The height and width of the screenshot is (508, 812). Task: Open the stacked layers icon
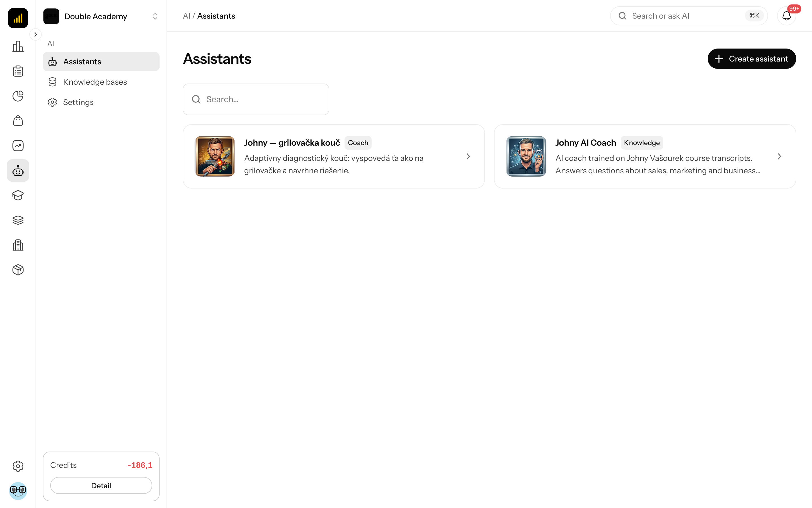(x=18, y=220)
